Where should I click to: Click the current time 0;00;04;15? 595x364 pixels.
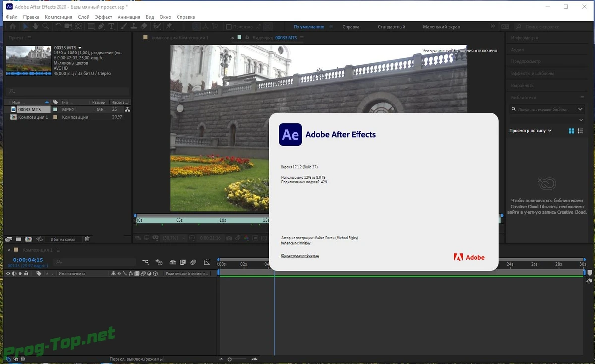[28, 260]
